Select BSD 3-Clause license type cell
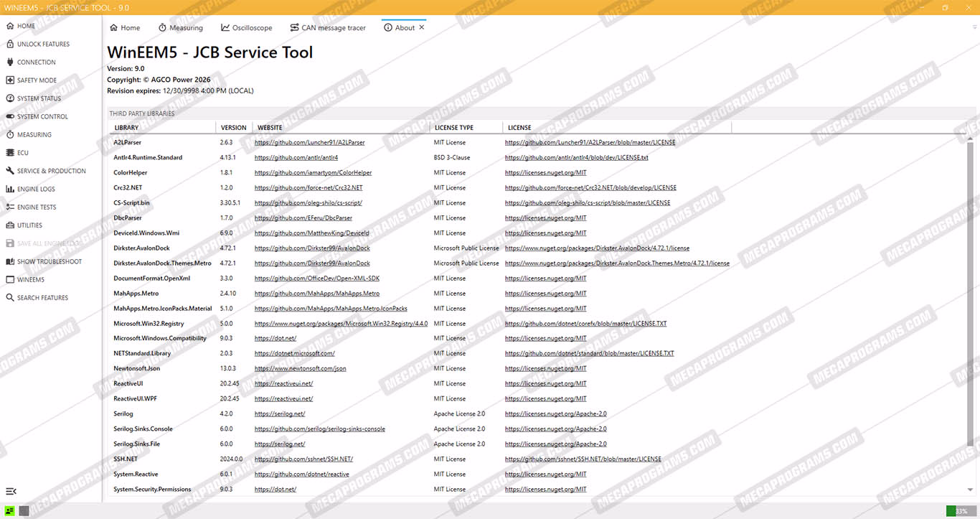Screen dimensions: 980x519 [452, 157]
